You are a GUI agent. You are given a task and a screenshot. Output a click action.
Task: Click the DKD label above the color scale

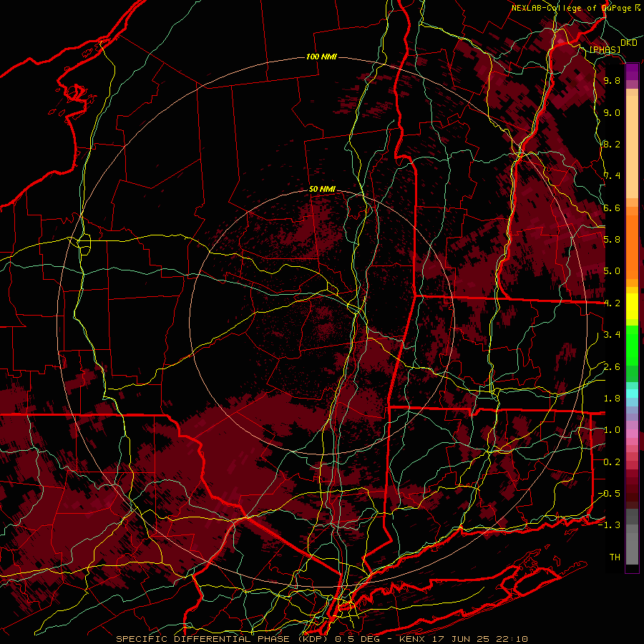629,43
